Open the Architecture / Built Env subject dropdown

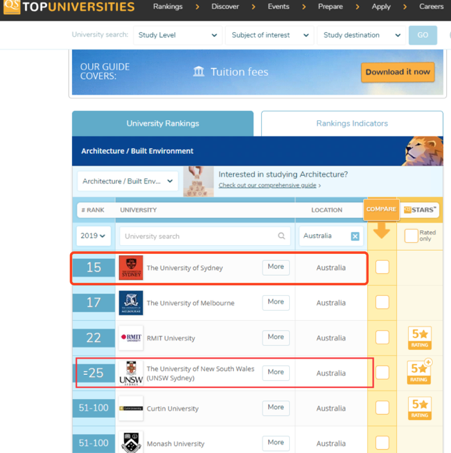point(128,181)
